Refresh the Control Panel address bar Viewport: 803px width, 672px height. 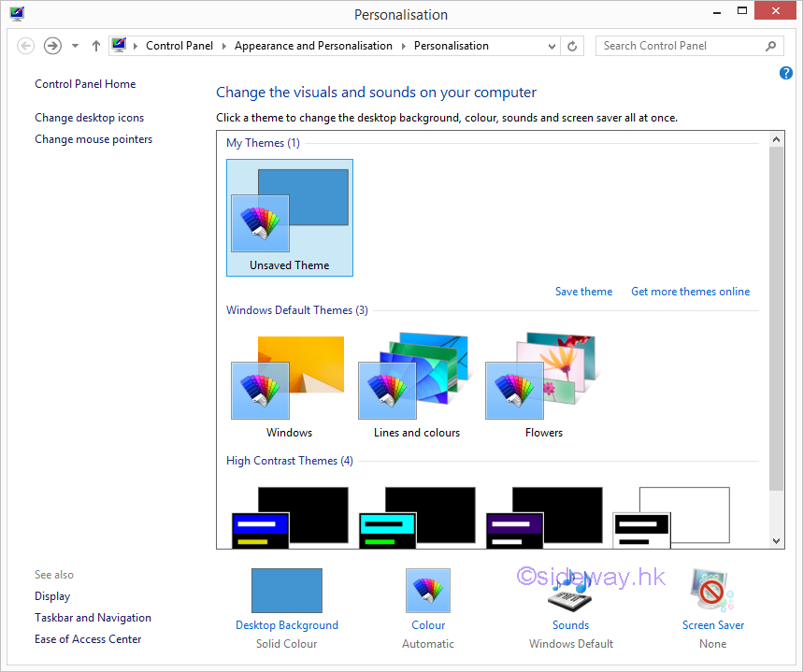coord(573,46)
